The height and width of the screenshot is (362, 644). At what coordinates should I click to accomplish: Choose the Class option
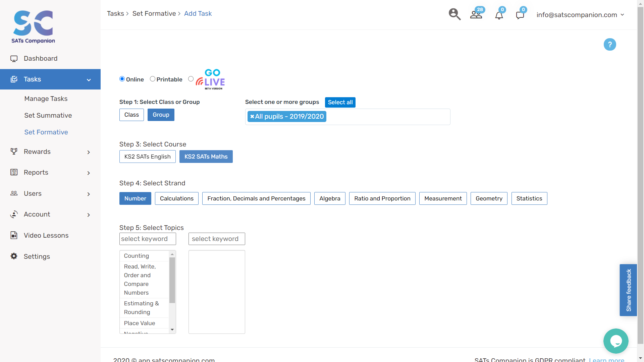click(131, 115)
